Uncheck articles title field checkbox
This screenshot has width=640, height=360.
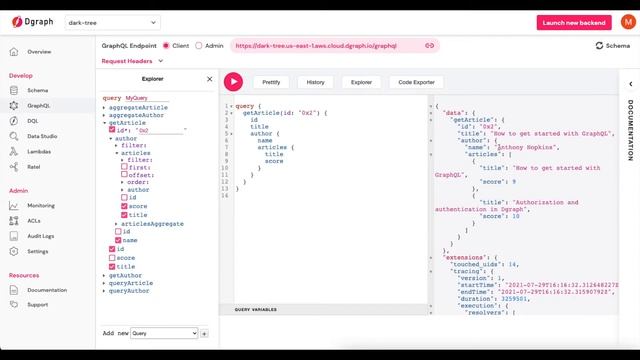click(x=124, y=214)
